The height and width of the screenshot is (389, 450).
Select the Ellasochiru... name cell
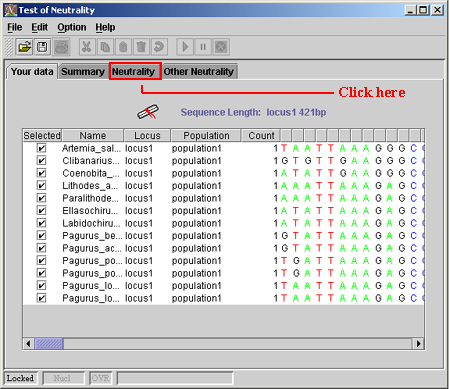92,211
